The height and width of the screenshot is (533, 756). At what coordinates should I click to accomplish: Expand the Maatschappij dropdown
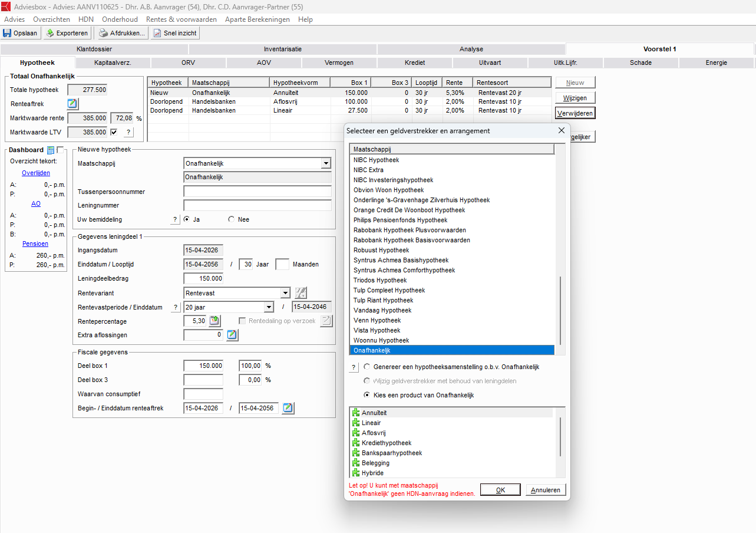pyautogui.click(x=326, y=163)
